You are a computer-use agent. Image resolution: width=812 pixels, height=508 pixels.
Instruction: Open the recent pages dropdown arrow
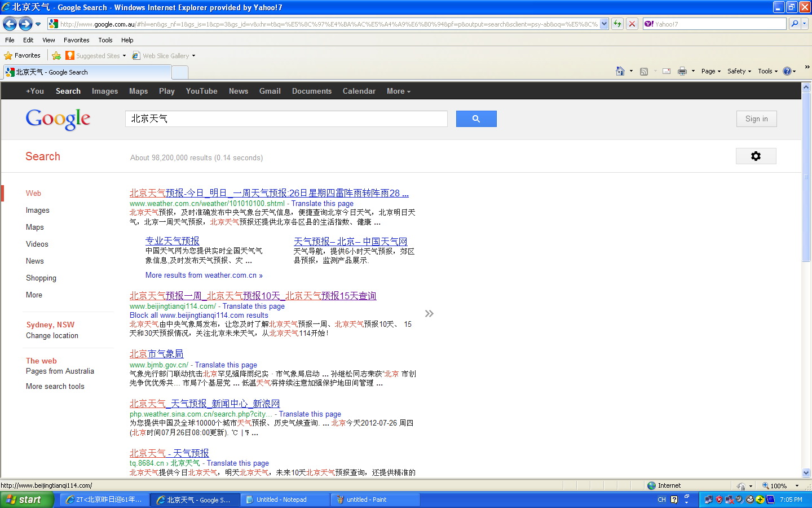(x=38, y=24)
